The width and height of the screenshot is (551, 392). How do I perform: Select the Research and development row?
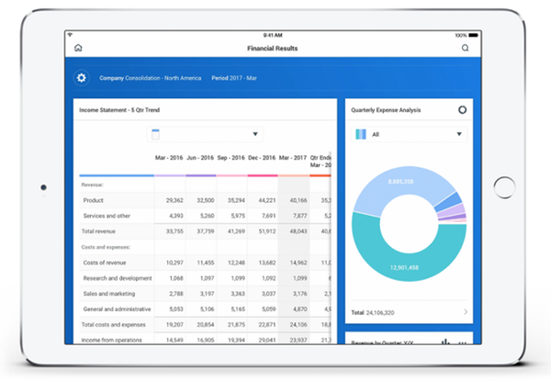coord(118,277)
